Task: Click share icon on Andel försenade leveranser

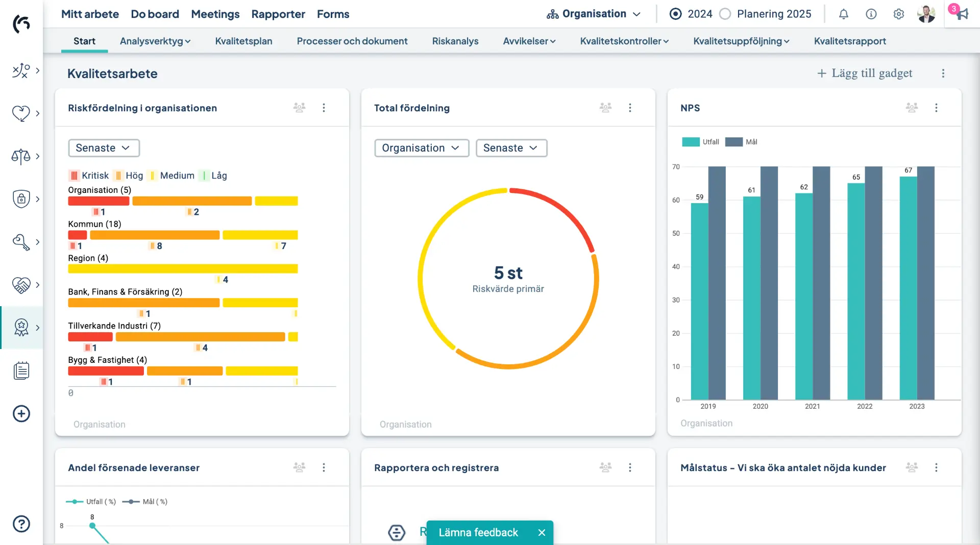Action: coord(300,467)
